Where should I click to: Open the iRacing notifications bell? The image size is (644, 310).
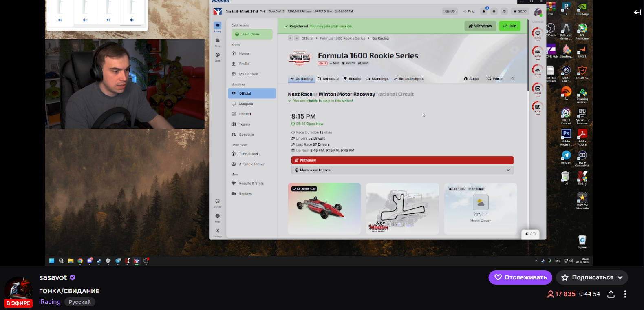(484, 11)
